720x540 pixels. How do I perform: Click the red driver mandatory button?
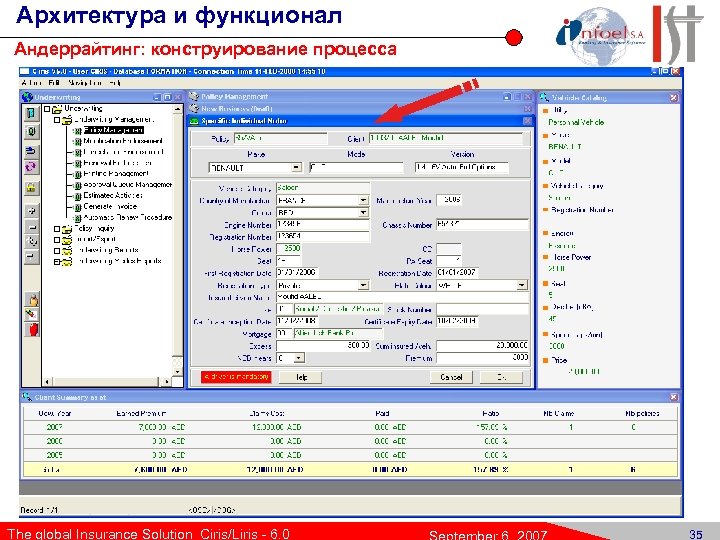[x=236, y=377]
